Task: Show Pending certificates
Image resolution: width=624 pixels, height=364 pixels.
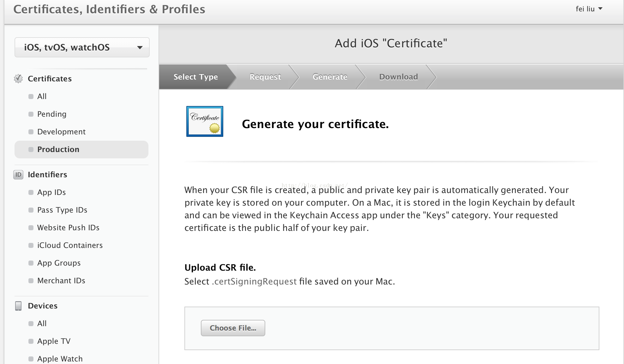Action: (52, 114)
